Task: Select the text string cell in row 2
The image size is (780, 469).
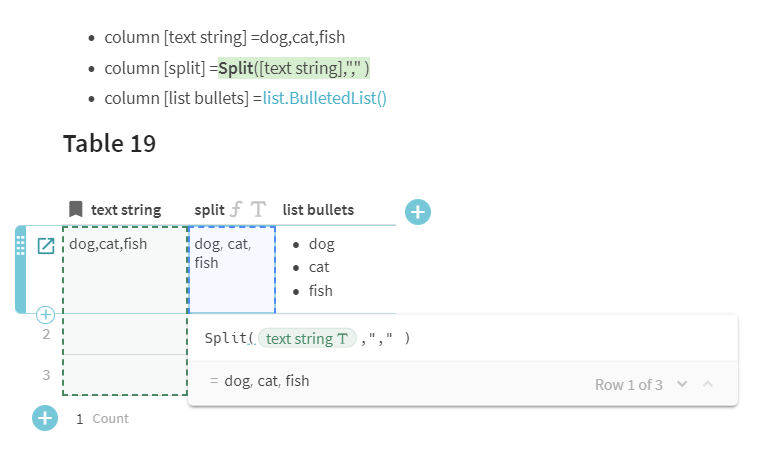Action: coord(125,334)
